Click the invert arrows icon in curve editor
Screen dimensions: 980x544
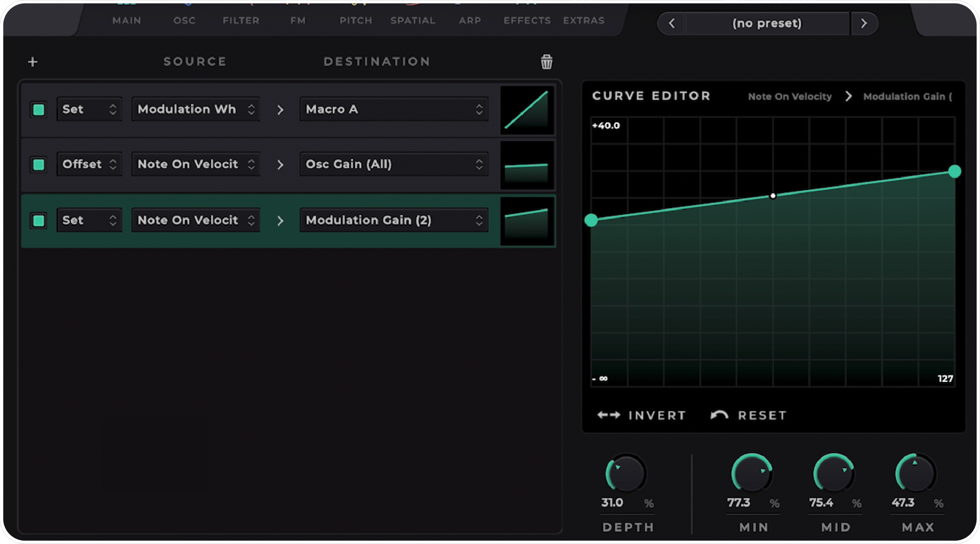(x=608, y=415)
